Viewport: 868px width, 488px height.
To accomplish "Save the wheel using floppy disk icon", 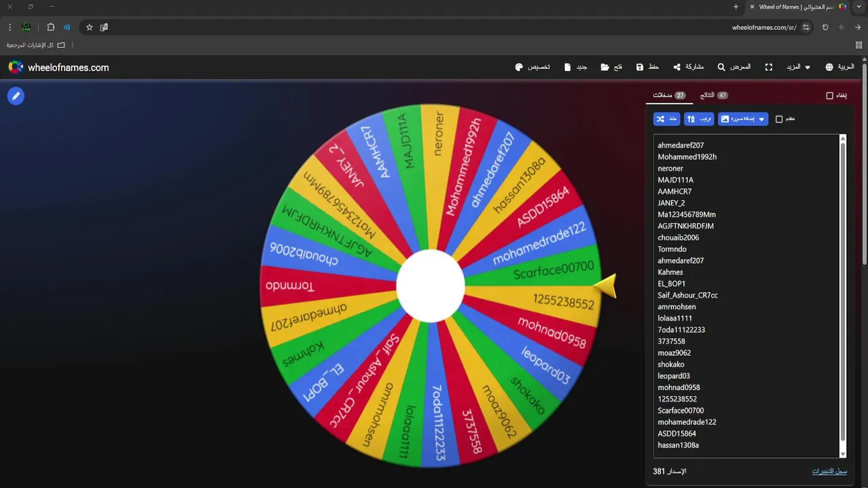I will click(648, 67).
